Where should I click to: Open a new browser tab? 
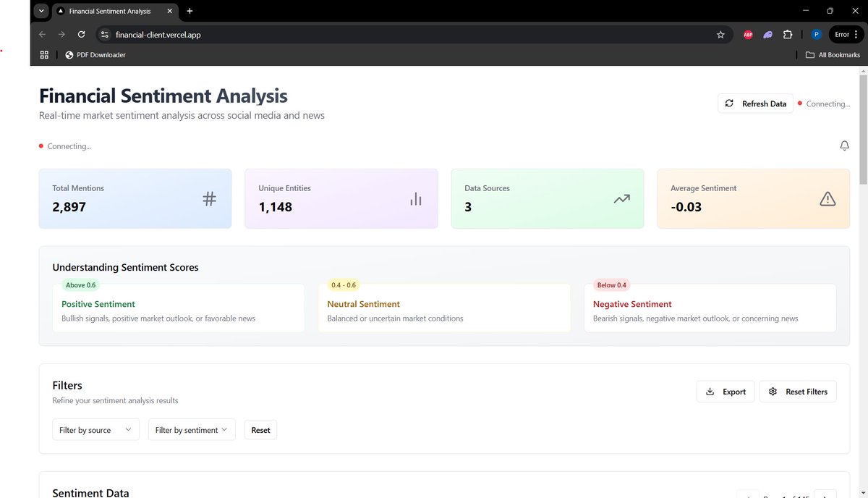tap(190, 11)
